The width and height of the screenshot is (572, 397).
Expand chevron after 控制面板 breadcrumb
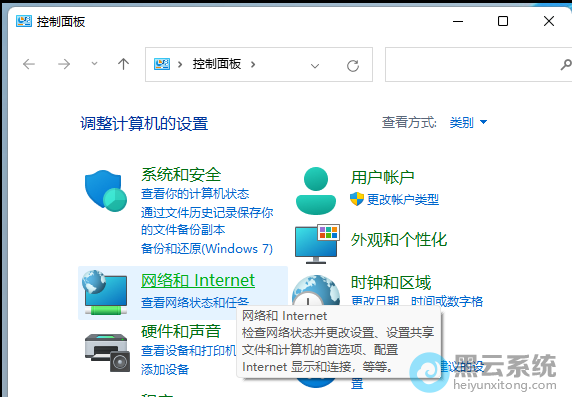[x=253, y=65]
